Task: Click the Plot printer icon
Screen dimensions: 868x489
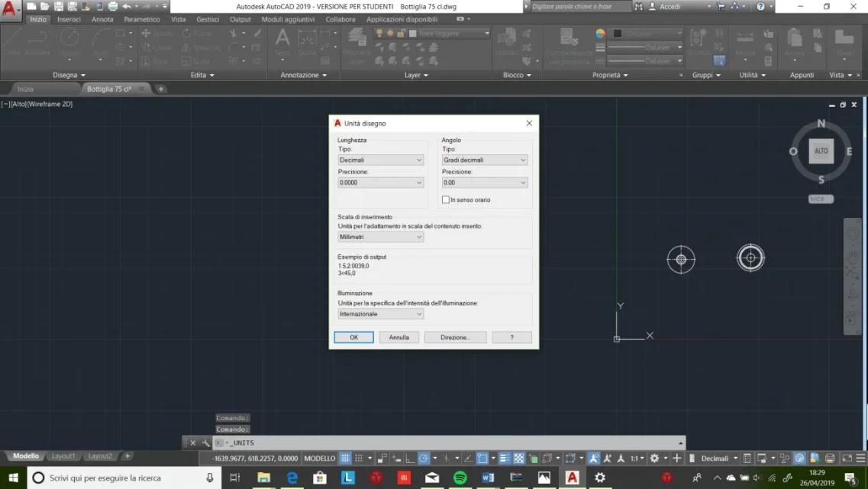Action: click(x=113, y=6)
